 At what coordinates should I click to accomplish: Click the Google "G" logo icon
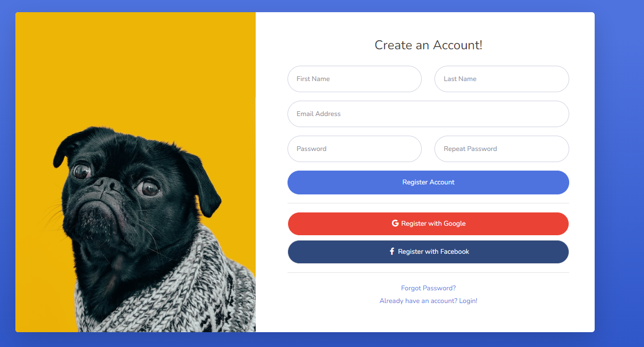pos(395,224)
